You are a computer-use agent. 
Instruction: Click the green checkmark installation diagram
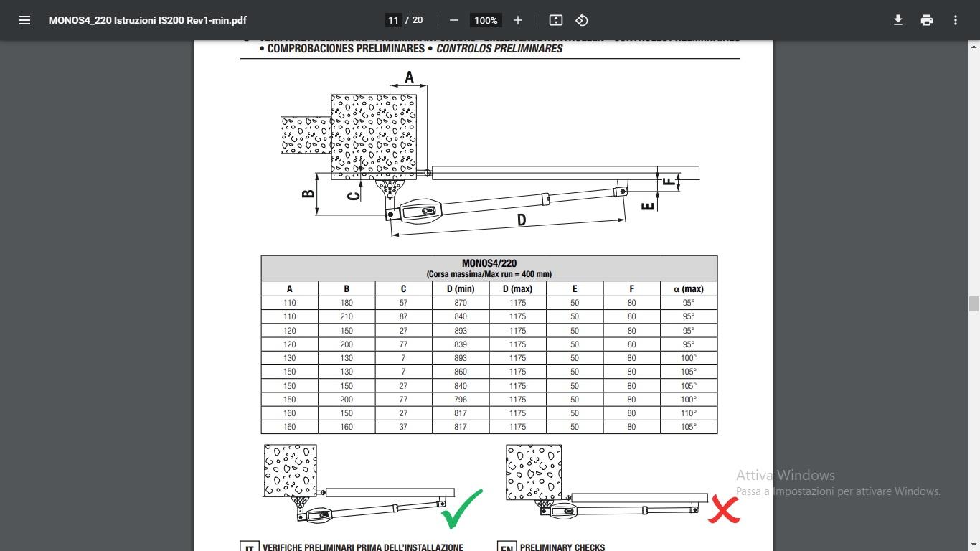point(373,487)
